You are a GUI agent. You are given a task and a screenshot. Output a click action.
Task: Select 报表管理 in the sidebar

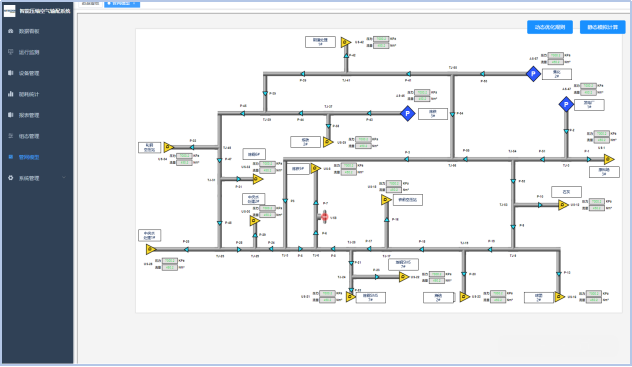click(29, 115)
